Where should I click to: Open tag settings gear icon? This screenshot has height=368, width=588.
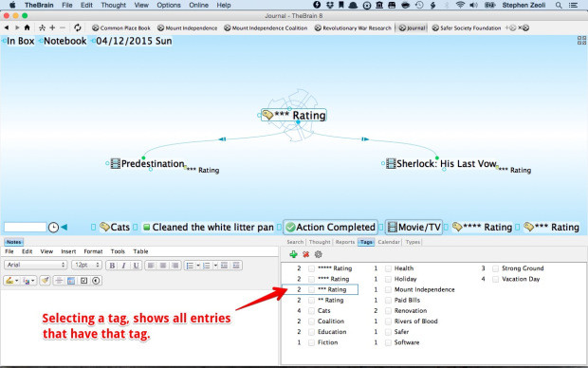(319, 254)
